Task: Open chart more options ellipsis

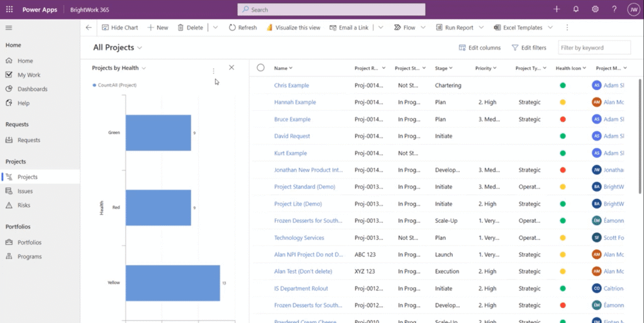Action: [x=214, y=71]
